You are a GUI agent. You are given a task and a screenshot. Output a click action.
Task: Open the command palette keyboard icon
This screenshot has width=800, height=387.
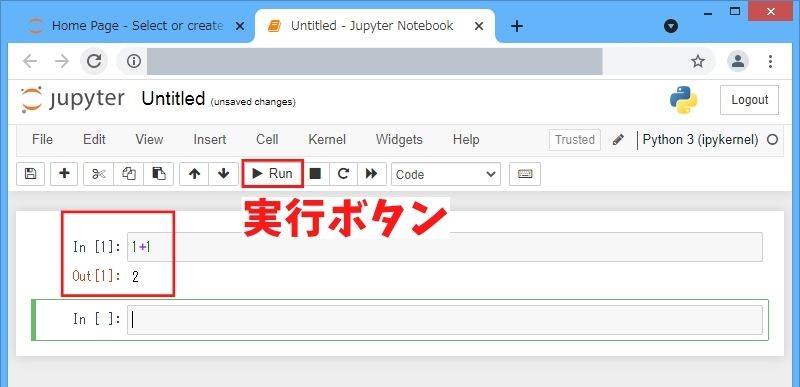coord(525,174)
